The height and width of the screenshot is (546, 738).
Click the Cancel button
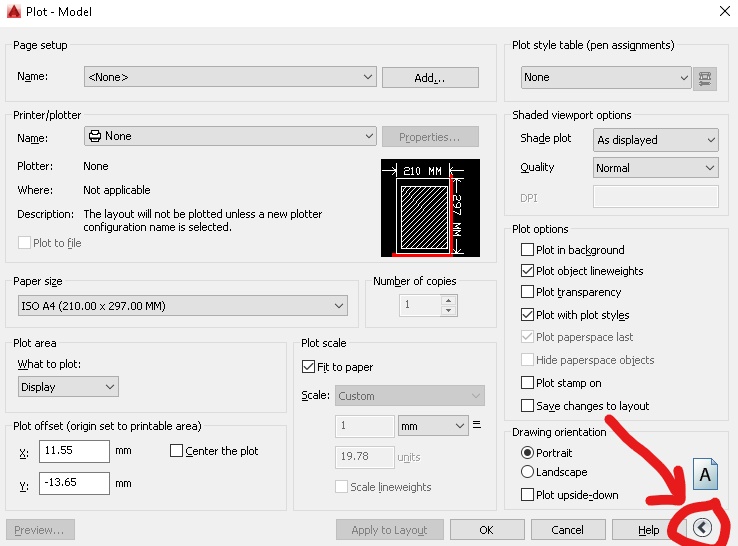tap(567, 529)
